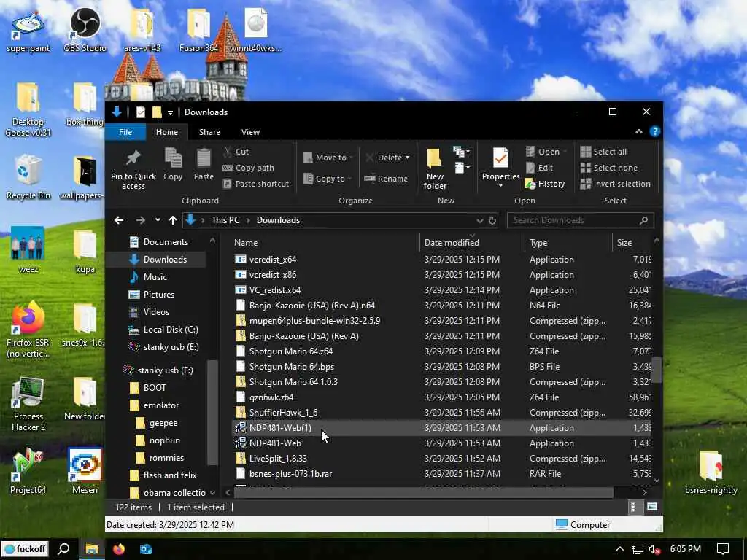Open the File menu
Image resolution: width=747 pixels, height=560 pixels.
125,132
